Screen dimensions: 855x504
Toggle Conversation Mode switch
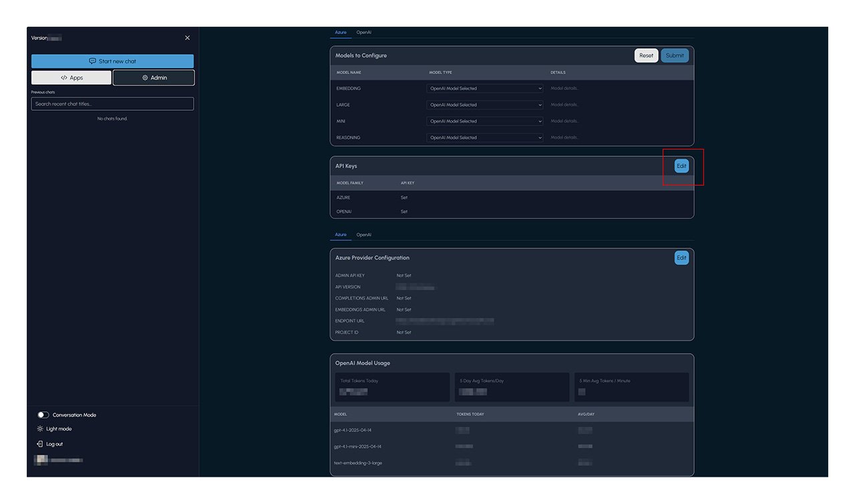pos(43,415)
